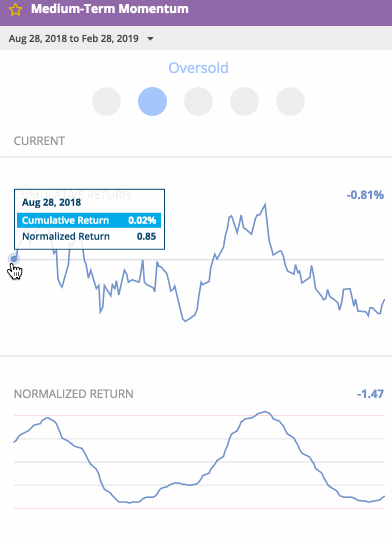Select the middle momentum indicator circle

(x=198, y=101)
